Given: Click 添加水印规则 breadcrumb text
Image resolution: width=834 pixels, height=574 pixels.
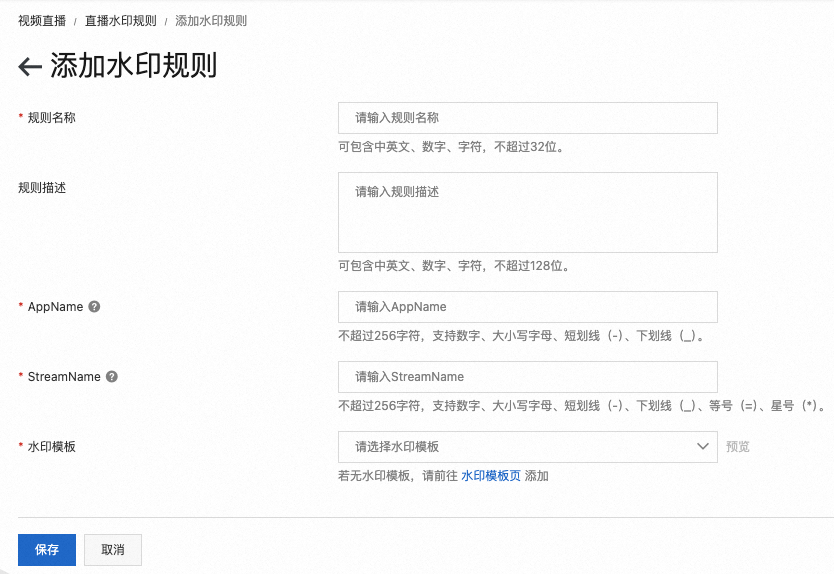Looking at the screenshot, I should click(211, 21).
